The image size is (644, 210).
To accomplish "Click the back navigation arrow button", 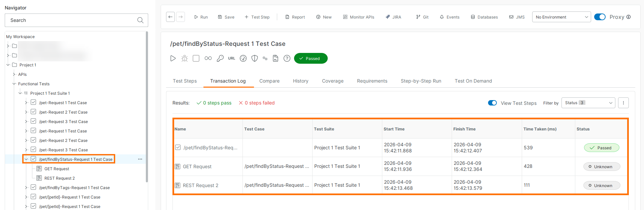I will 170,17.
